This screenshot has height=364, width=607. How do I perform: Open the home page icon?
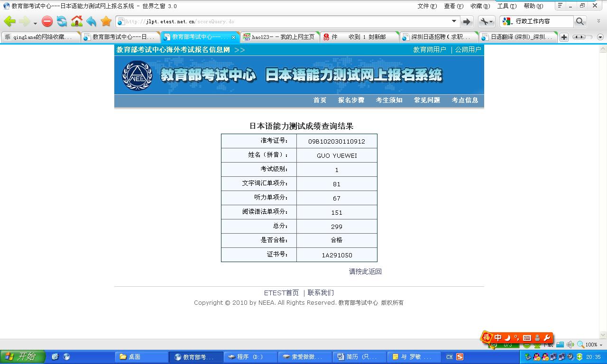pyautogui.click(x=77, y=21)
